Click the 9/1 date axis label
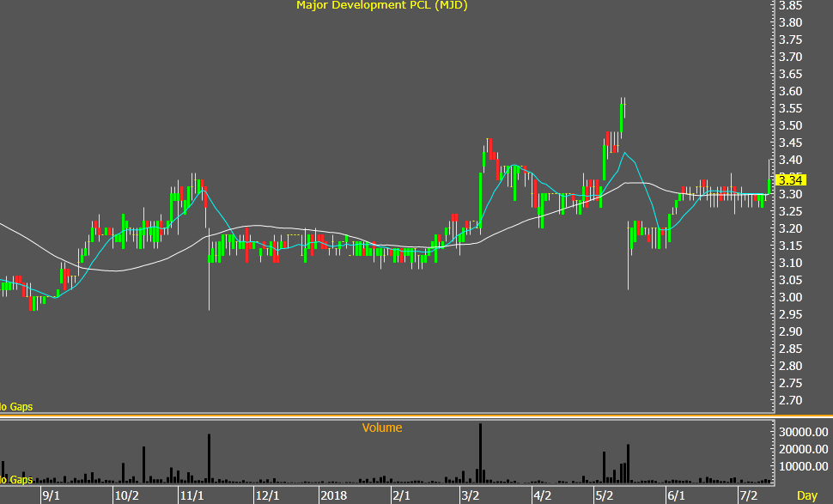The image size is (833, 504). pos(51,495)
